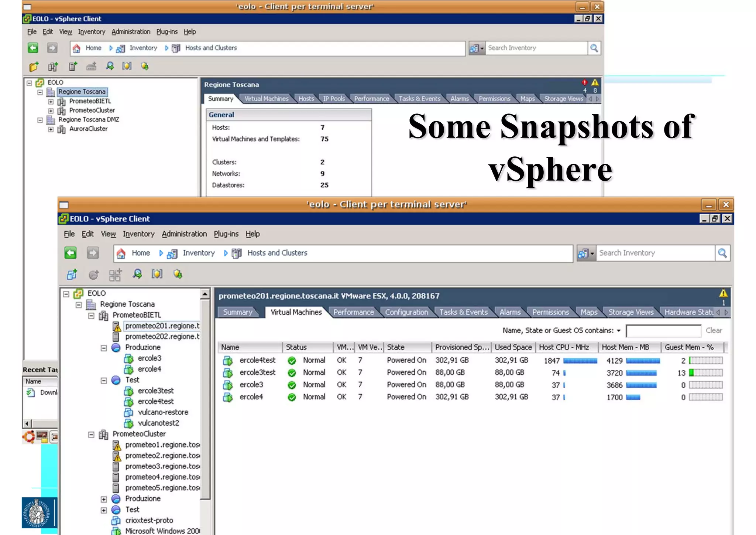Open the Administration menu in front window

[x=184, y=234]
